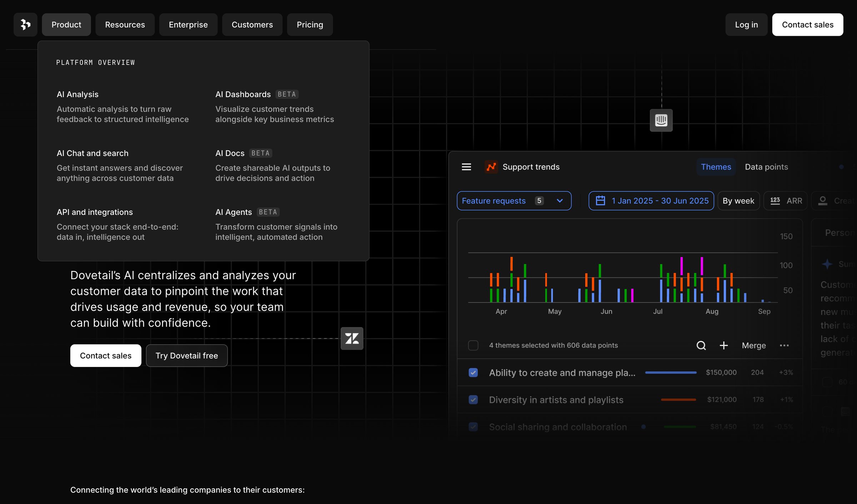Switch to the Themes tab
Viewport: 857px width, 504px height.
pyautogui.click(x=716, y=167)
